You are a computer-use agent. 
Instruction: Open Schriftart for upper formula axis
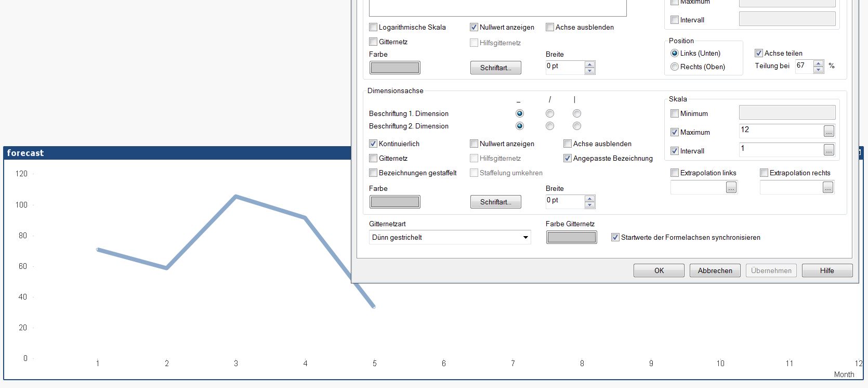coord(496,68)
